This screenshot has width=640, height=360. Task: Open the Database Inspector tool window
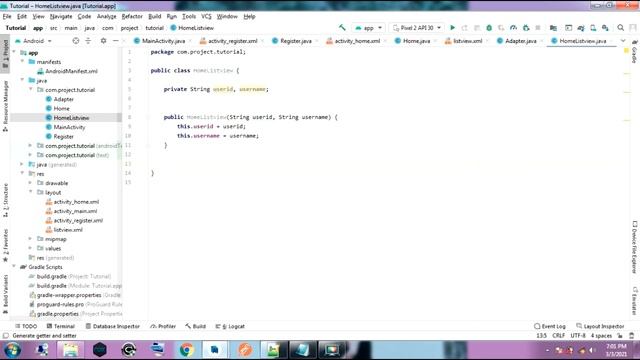click(112, 326)
